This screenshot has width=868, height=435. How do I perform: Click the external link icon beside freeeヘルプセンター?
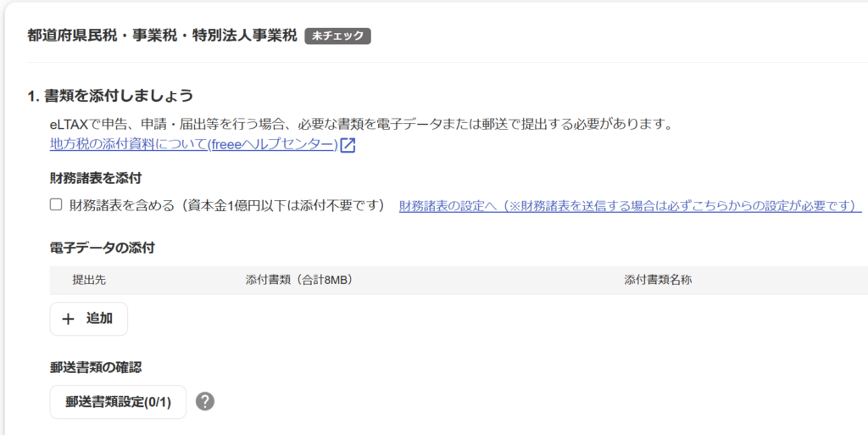(x=348, y=145)
